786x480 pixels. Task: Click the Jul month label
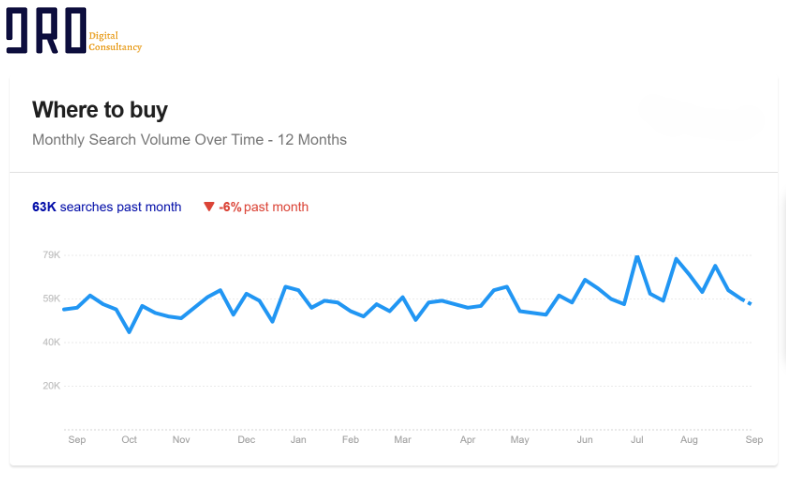637,440
